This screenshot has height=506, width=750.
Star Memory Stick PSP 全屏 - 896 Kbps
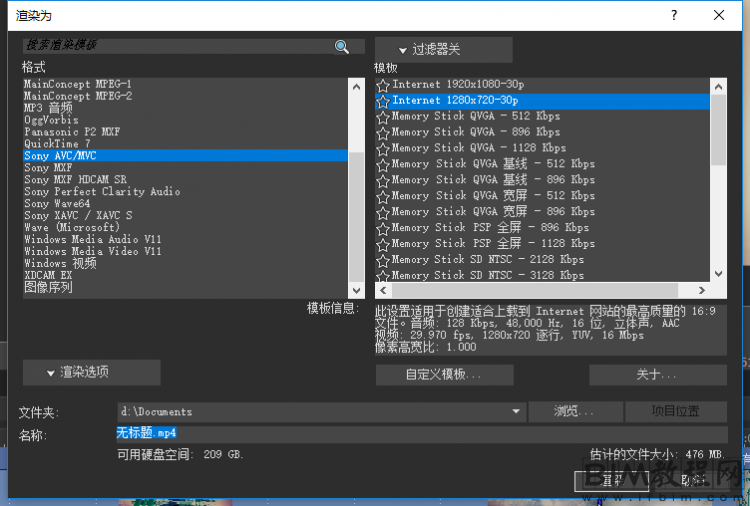point(383,229)
